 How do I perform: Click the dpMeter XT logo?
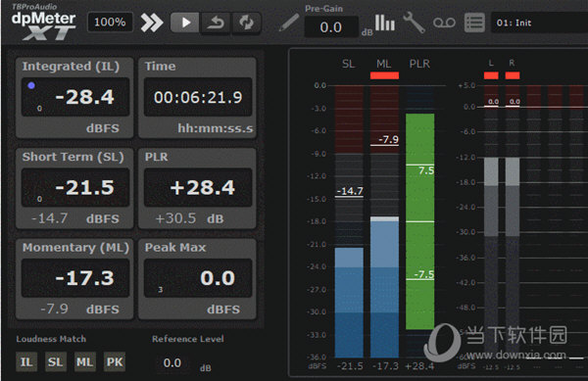tap(43, 23)
